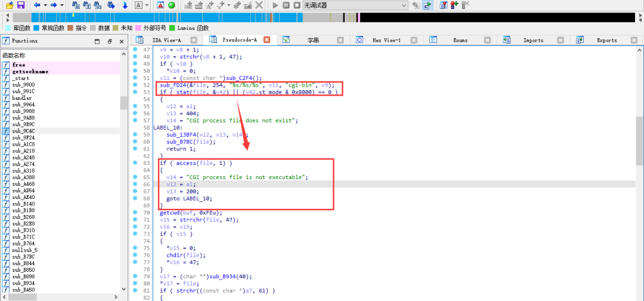This screenshot has height=301, width=644.
Task: Open the forward-arrow history dropdown
Action: point(61,5)
